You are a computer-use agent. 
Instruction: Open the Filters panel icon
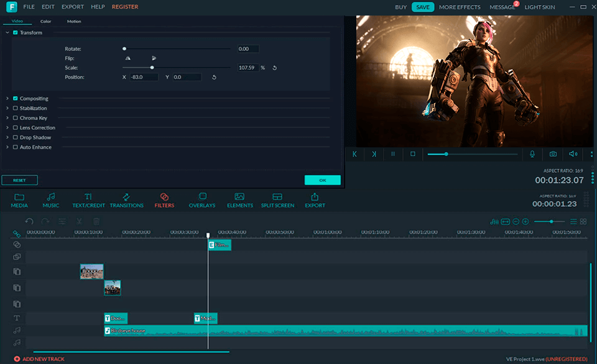coord(164,197)
